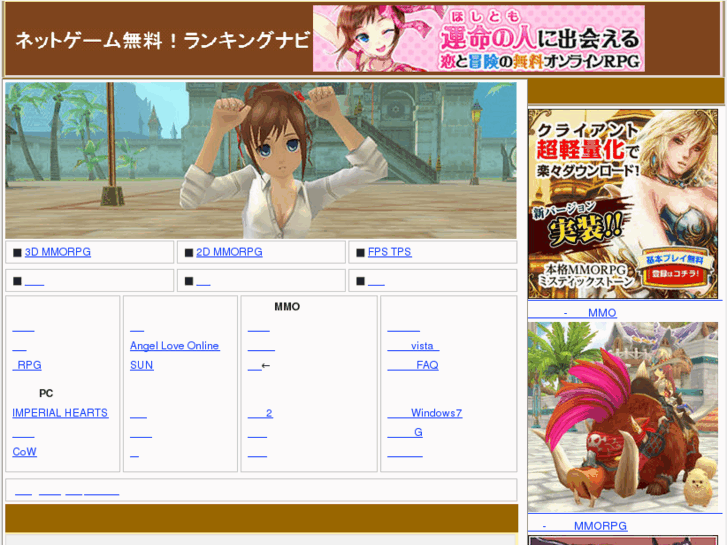Open the FPS TPS category link
This screenshot has height=545, width=727.
[x=389, y=252]
